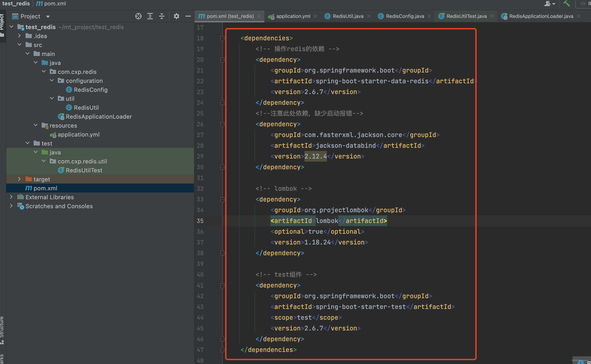Click the Expand All icon in Project panel
591x364 pixels.
click(x=150, y=16)
